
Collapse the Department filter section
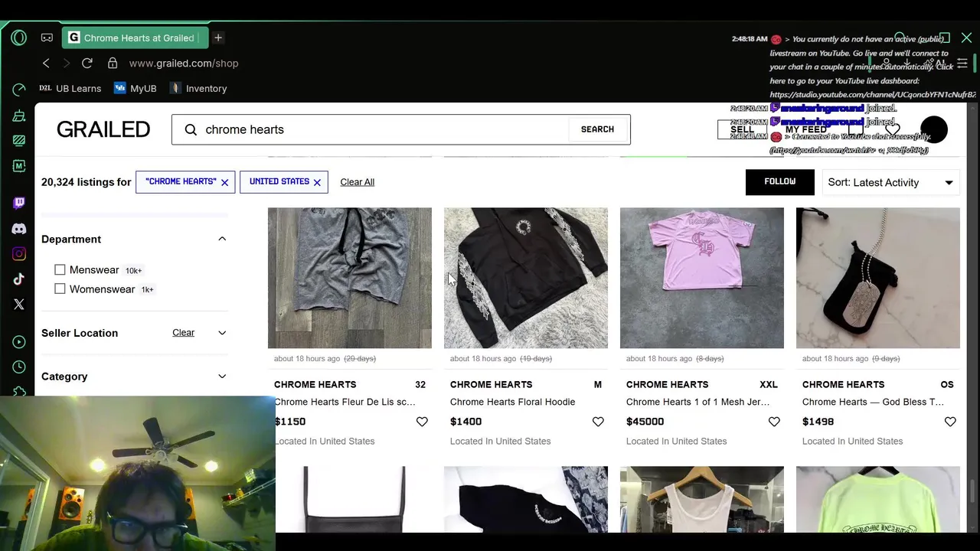[222, 239]
